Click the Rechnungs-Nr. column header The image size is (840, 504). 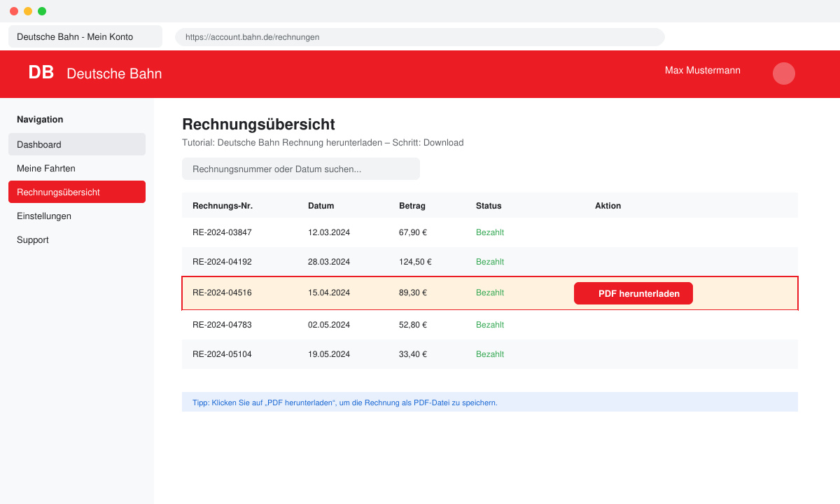[x=223, y=206]
